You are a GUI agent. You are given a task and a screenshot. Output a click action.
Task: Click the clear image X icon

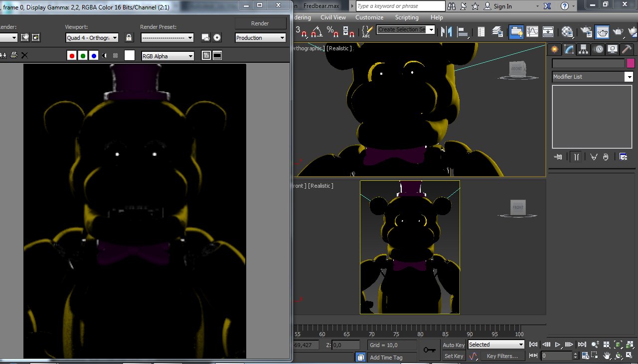24,55
